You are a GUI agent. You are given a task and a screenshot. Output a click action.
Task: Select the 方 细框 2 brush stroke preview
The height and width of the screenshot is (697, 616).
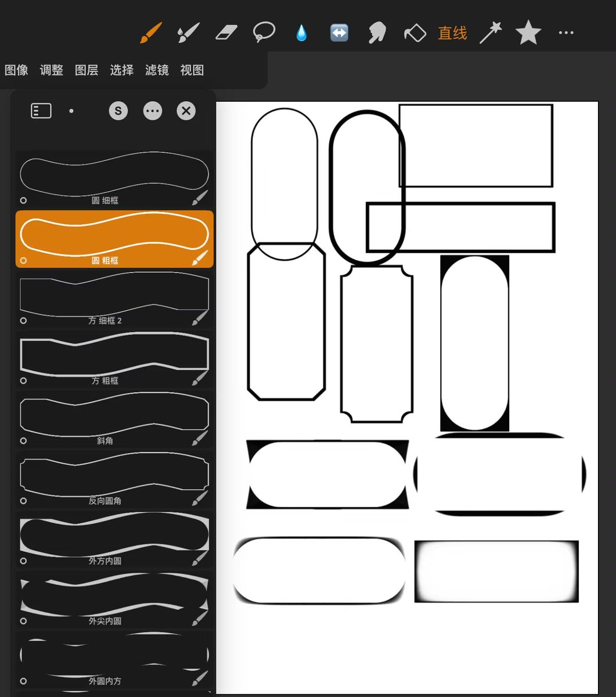[114, 294]
